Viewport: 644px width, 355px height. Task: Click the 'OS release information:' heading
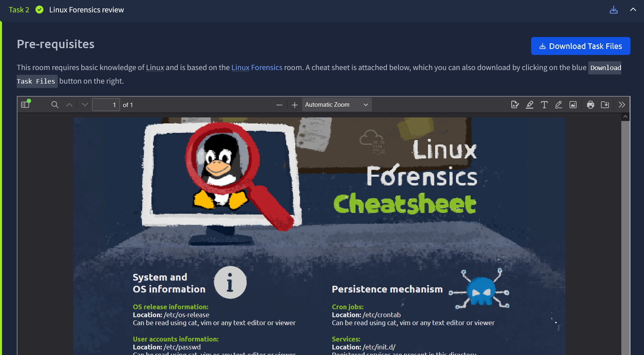[x=171, y=307]
